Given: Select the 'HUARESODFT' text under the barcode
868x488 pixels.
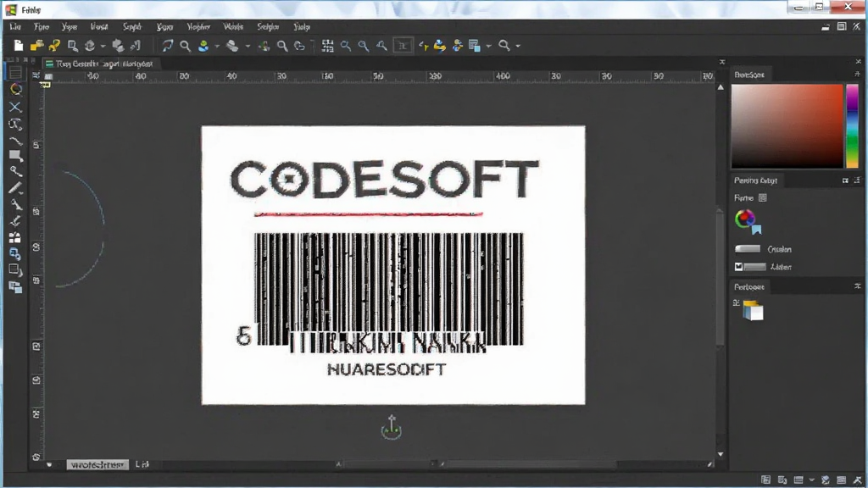Looking at the screenshot, I should coord(387,369).
